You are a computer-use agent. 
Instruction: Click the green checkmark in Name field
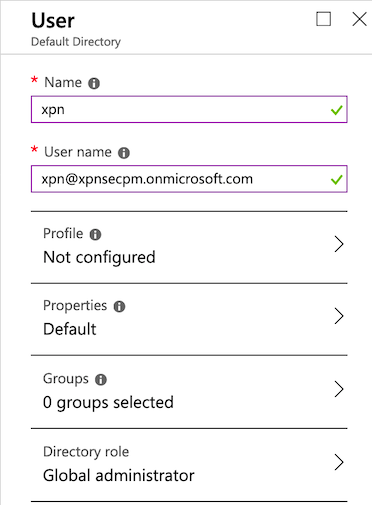click(336, 110)
